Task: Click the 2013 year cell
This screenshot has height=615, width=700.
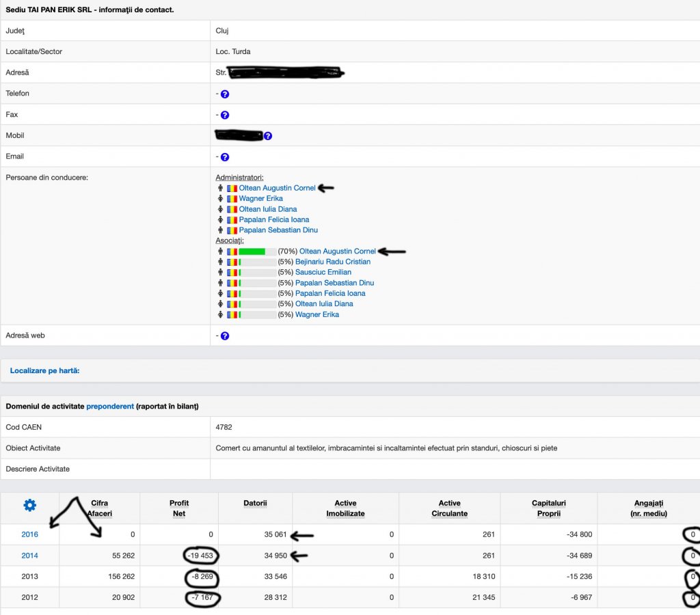Action: [x=30, y=577]
